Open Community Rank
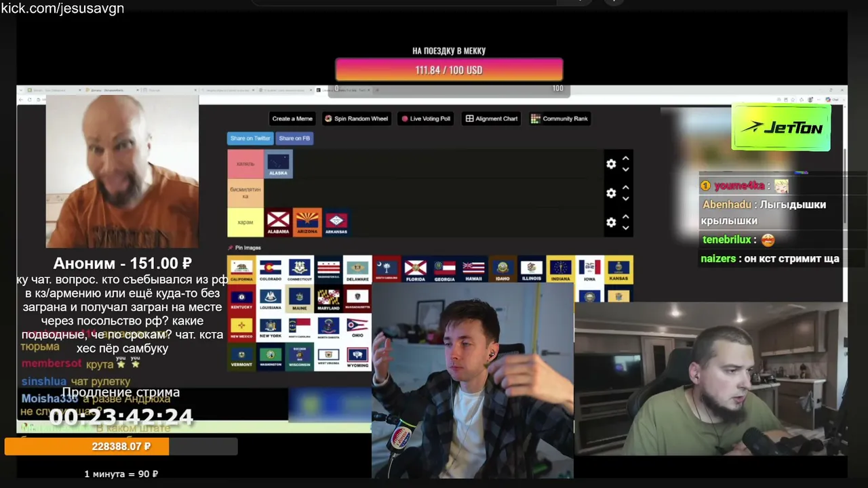868x488 pixels. point(559,119)
